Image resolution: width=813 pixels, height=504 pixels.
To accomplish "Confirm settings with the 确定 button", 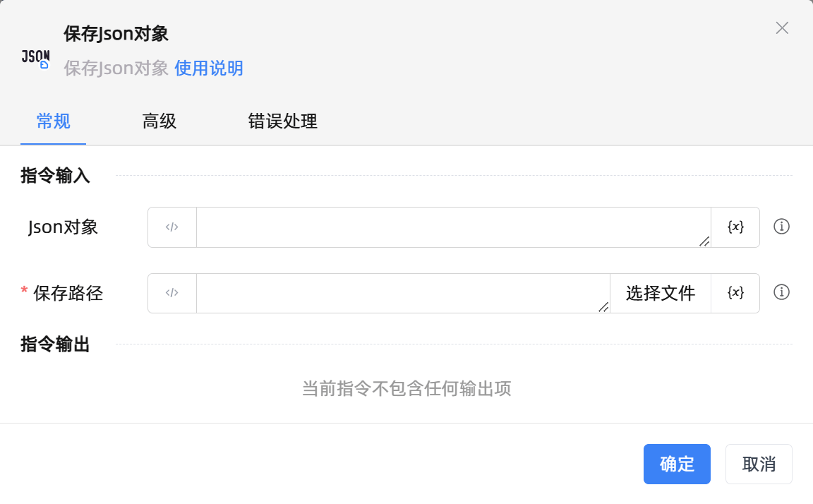I will pyautogui.click(x=676, y=464).
